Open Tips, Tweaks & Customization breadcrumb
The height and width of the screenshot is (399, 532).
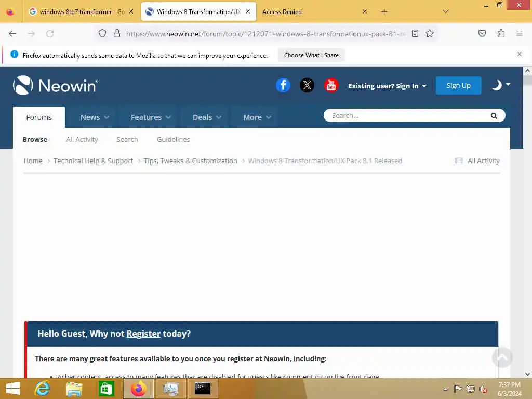tap(190, 161)
